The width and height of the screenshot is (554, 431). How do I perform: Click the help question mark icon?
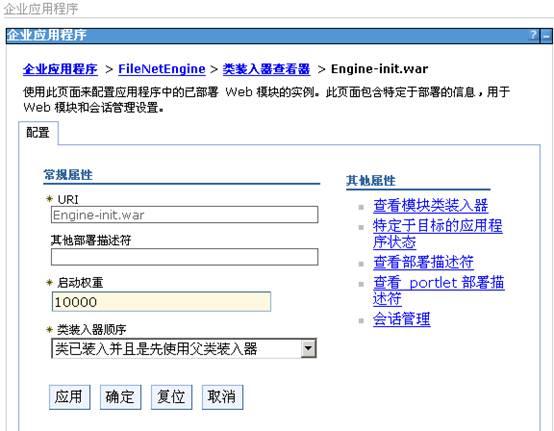pyautogui.click(x=534, y=35)
